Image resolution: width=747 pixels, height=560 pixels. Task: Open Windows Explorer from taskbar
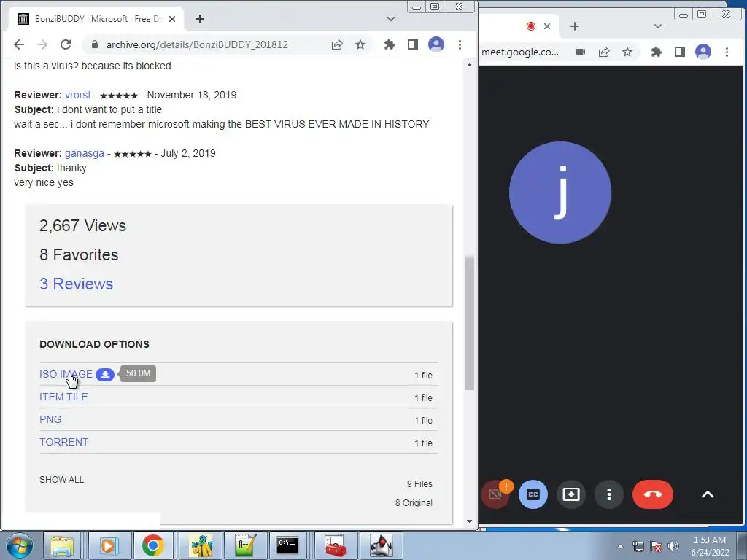pos(62,545)
